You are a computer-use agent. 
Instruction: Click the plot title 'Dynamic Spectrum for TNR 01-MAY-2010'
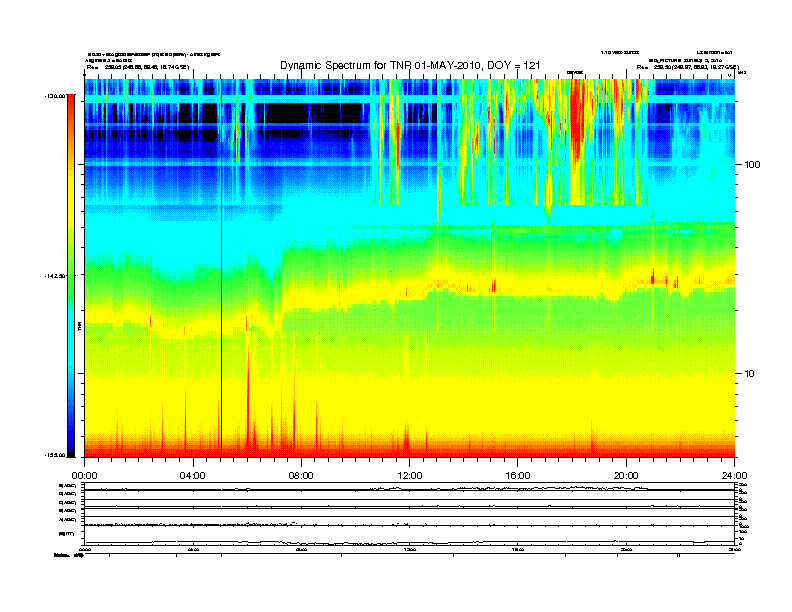tap(410, 65)
